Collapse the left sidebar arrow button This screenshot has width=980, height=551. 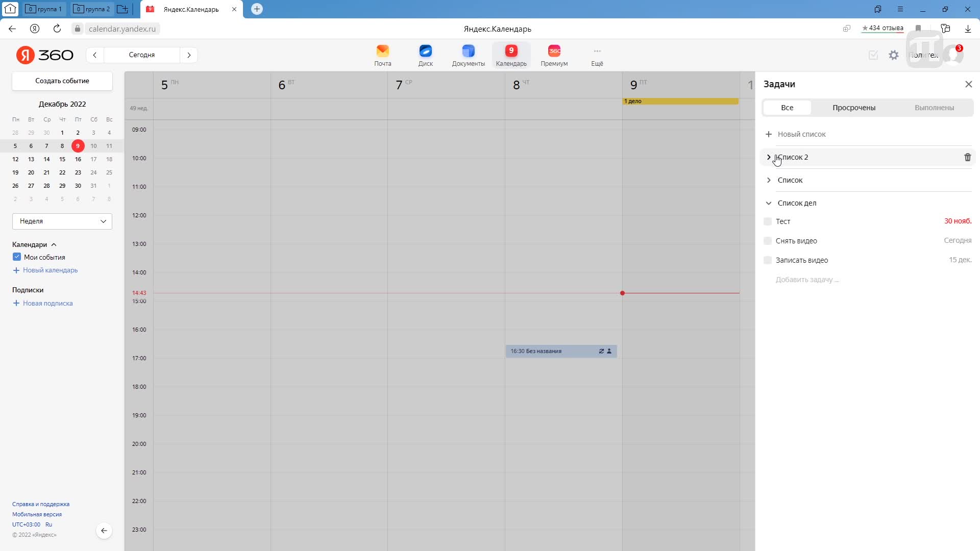tap(104, 531)
